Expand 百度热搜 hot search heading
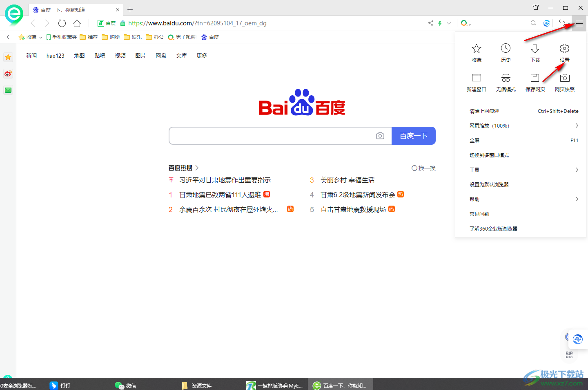 [x=183, y=168]
